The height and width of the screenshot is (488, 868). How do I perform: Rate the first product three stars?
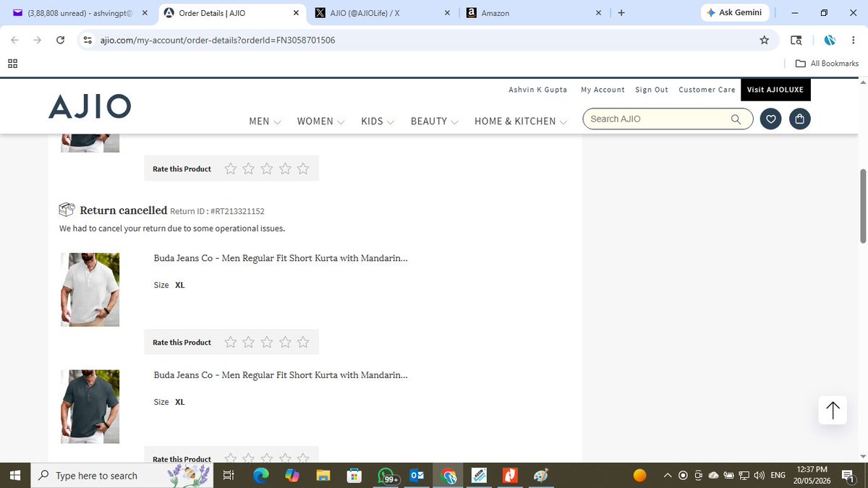click(267, 168)
